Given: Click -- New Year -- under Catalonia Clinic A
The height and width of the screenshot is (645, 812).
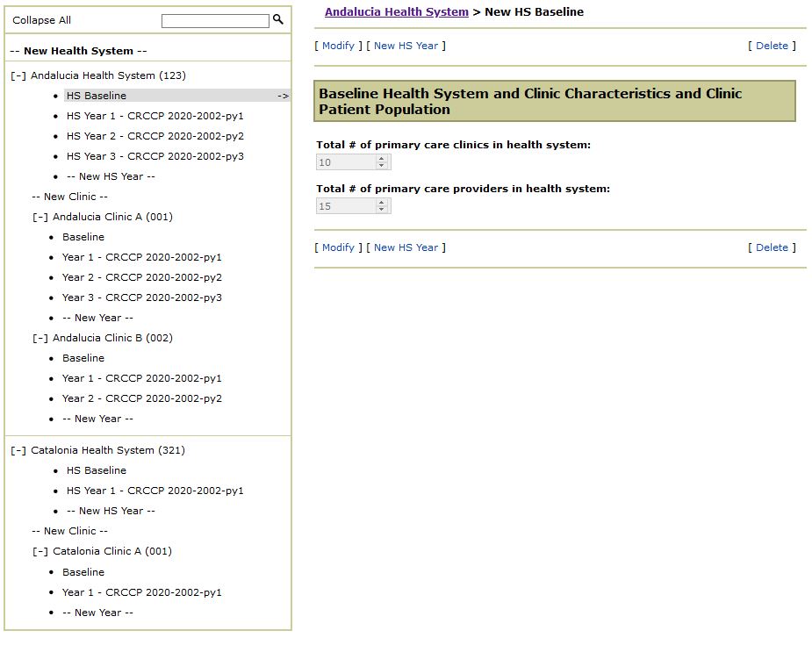Looking at the screenshot, I should coord(97,613).
